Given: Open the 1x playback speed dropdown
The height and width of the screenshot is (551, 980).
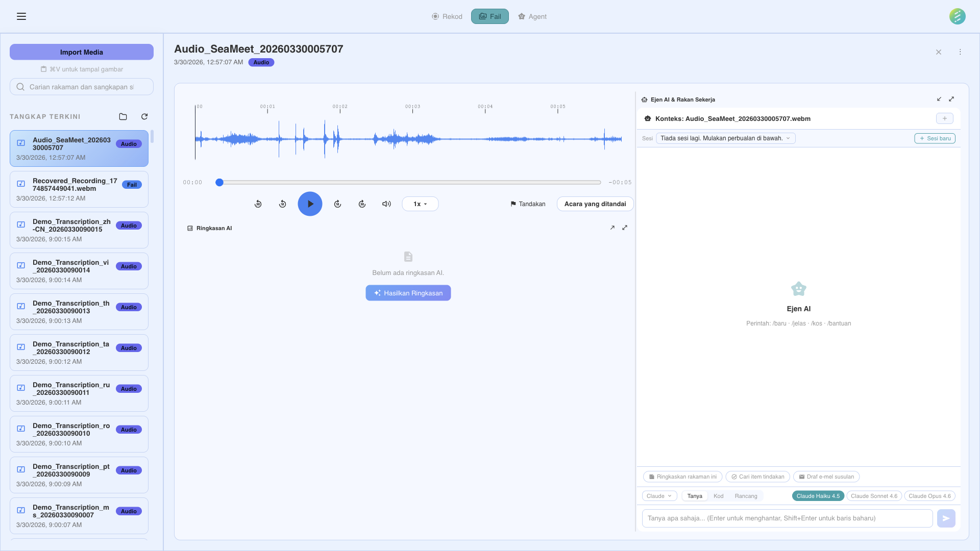Looking at the screenshot, I should [420, 204].
